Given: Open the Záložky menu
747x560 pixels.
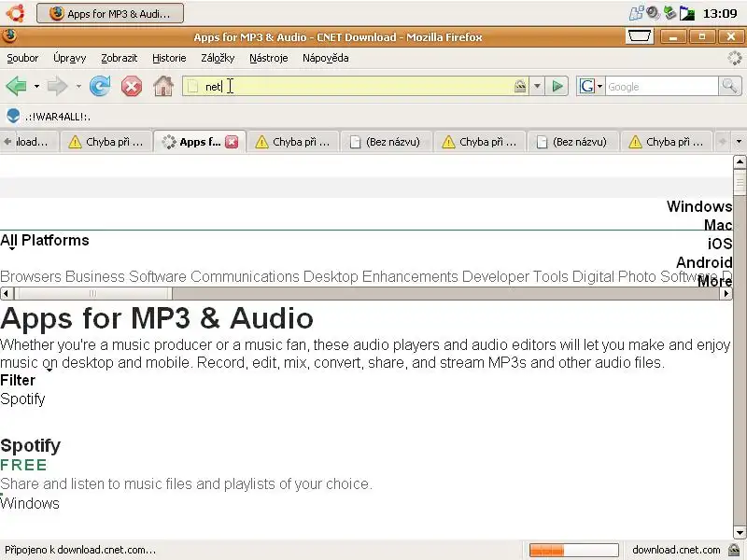Looking at the screenshot, I should [x=218, y=58].
